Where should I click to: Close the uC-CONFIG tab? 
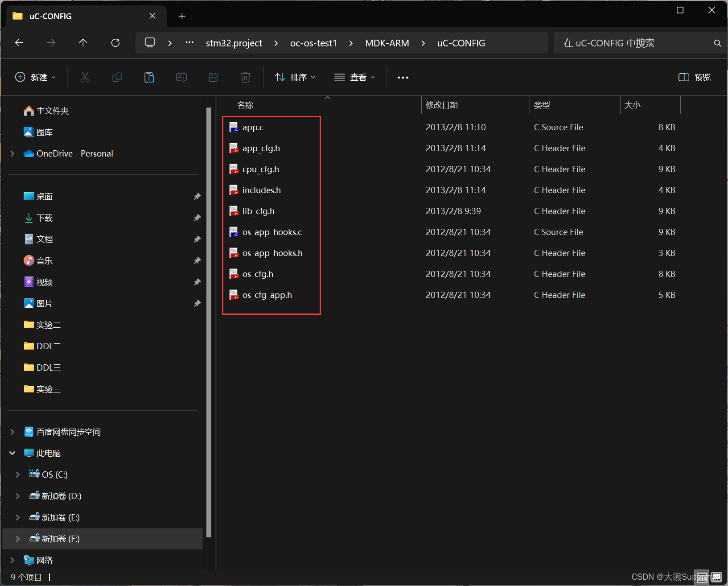point(152,16)
